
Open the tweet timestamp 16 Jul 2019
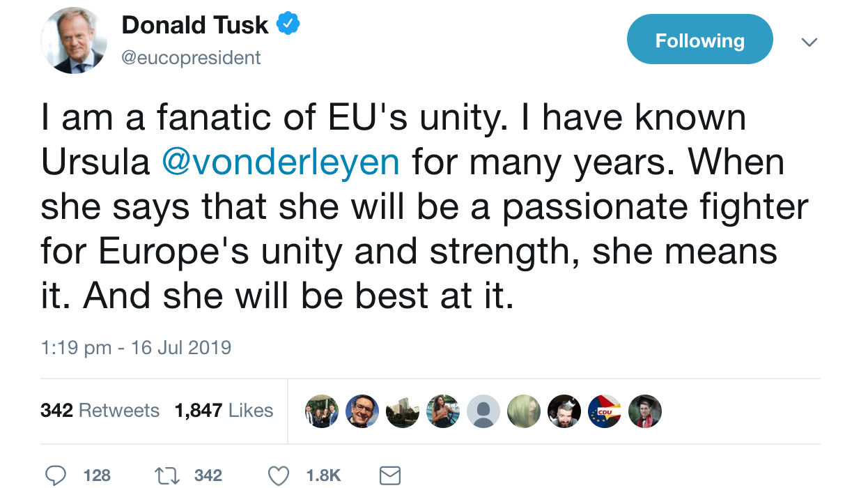click(137, 347)
